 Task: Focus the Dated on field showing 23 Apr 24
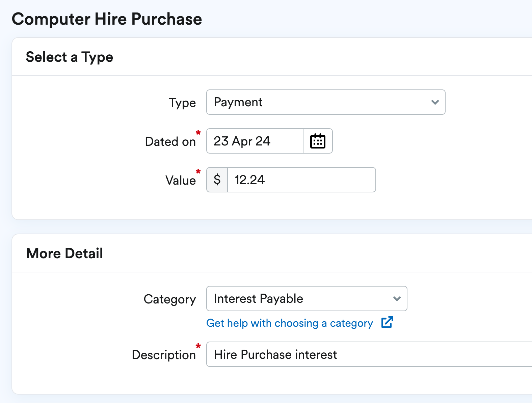[255, 141]
